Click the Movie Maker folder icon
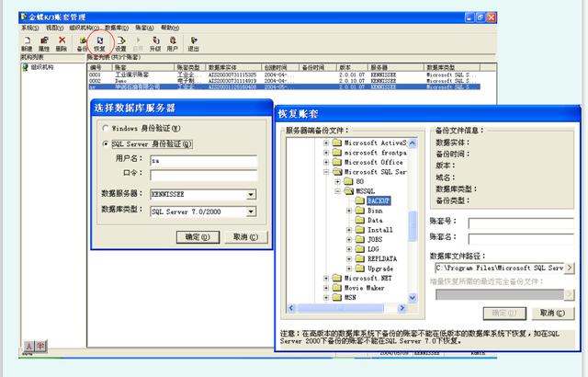Screen dimensions: 588x377 pyautogui.click(x=337, y=288)
